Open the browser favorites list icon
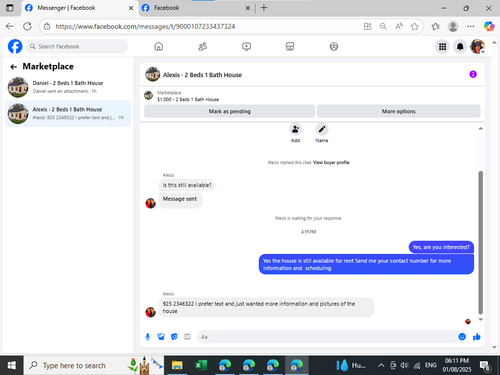Screen dimensions: 500x375 435,26
